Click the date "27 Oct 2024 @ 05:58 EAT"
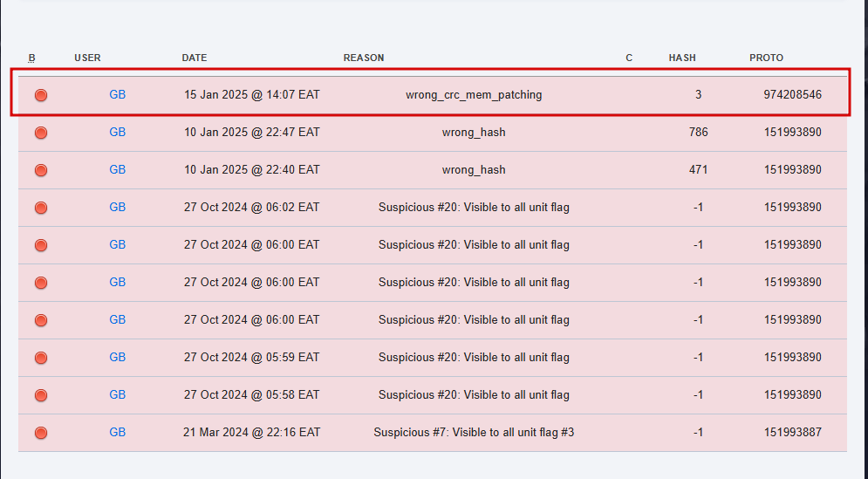The image size is (868, 479). point(252,395)
